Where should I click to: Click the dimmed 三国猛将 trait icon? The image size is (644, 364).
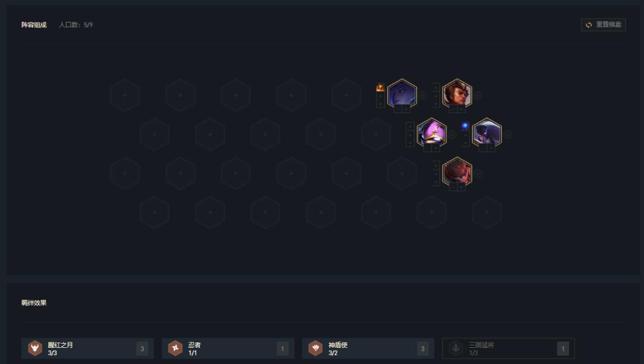[456, 348]
